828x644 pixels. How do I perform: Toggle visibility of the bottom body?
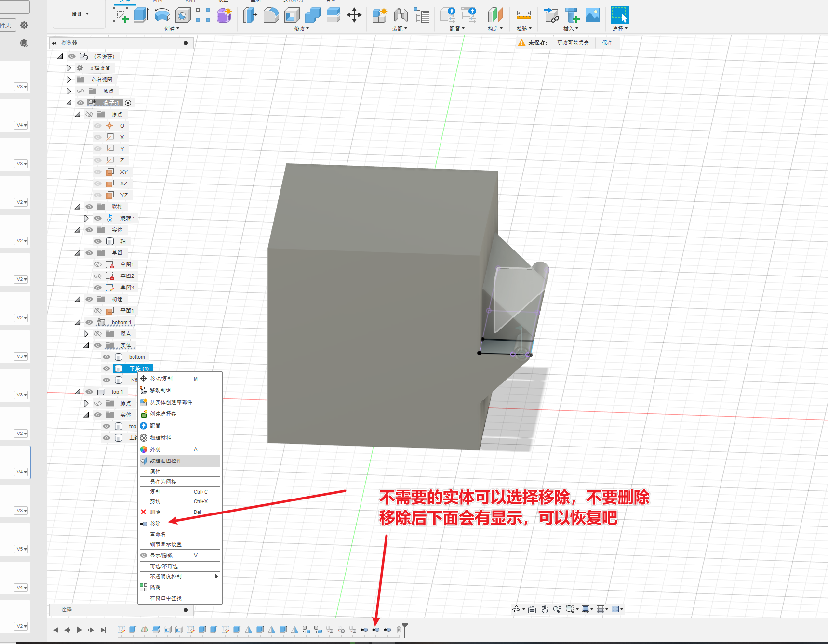click(x=107, y=357)
